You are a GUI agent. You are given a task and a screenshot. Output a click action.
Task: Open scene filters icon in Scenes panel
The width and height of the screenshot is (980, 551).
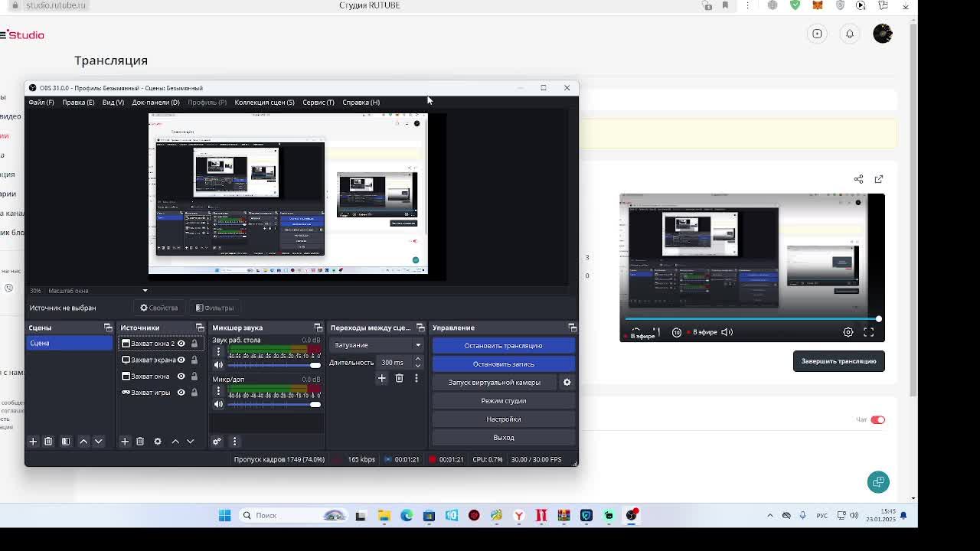pyautogui.click(x=66, y=442)
